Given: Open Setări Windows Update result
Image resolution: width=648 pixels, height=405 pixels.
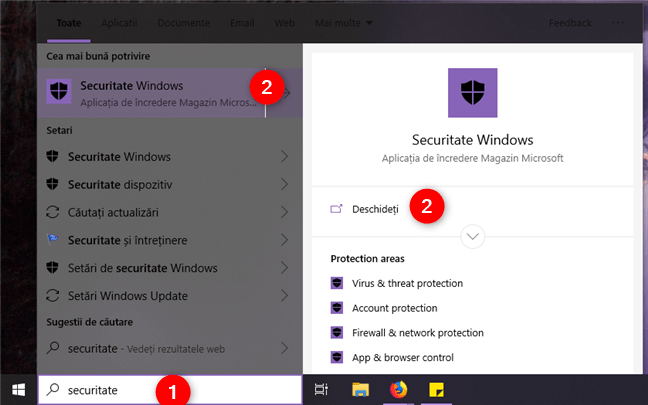Looking at the screenshot, I should coord(128,296).
